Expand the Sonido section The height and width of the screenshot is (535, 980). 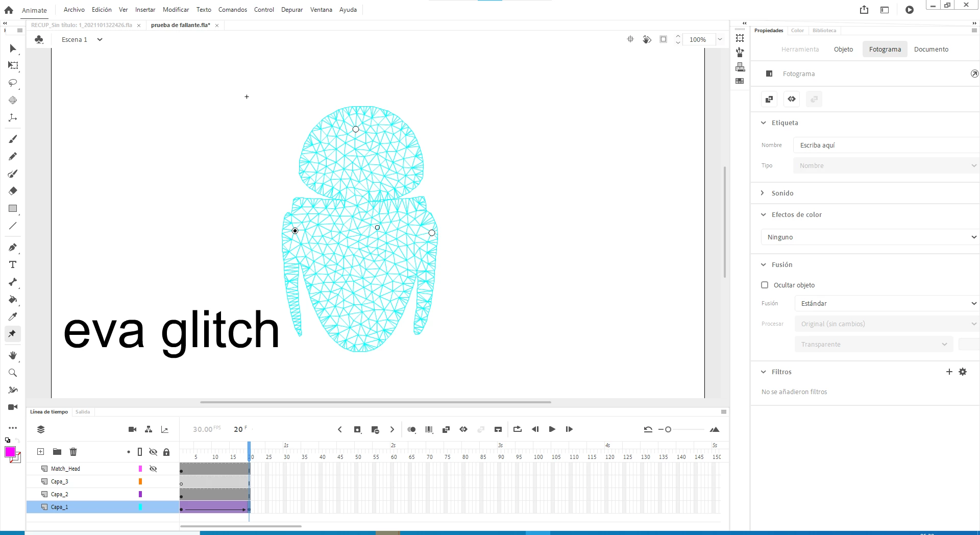click(x=763, y=193)
